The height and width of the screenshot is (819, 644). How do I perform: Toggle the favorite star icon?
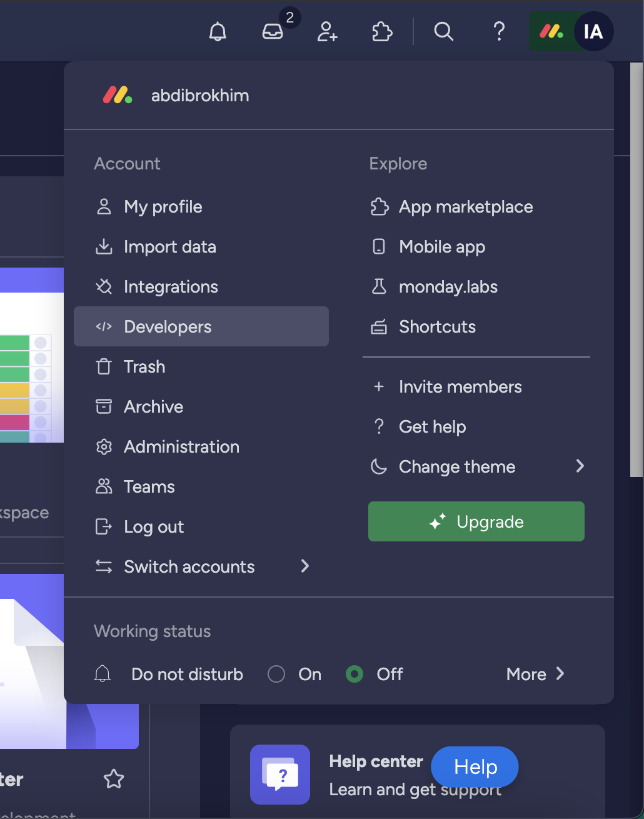[x=114, y=779]
